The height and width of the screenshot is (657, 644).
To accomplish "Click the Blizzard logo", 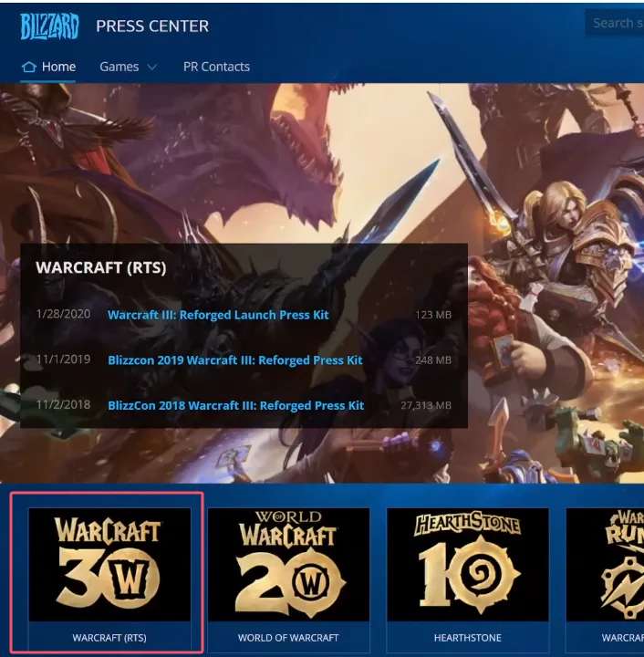I will (x=49, y=26).
